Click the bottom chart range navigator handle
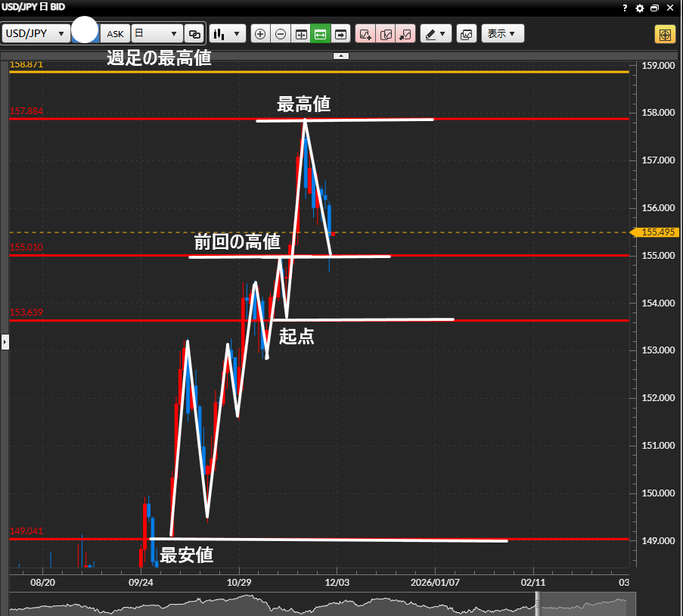The width and height of the screenshot is (683, 616). tap(539, 602)
